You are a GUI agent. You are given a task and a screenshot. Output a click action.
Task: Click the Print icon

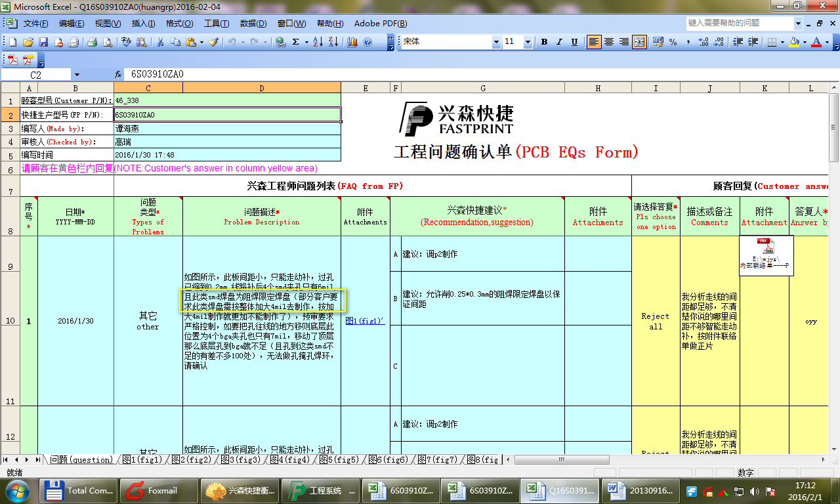point(91,42)
